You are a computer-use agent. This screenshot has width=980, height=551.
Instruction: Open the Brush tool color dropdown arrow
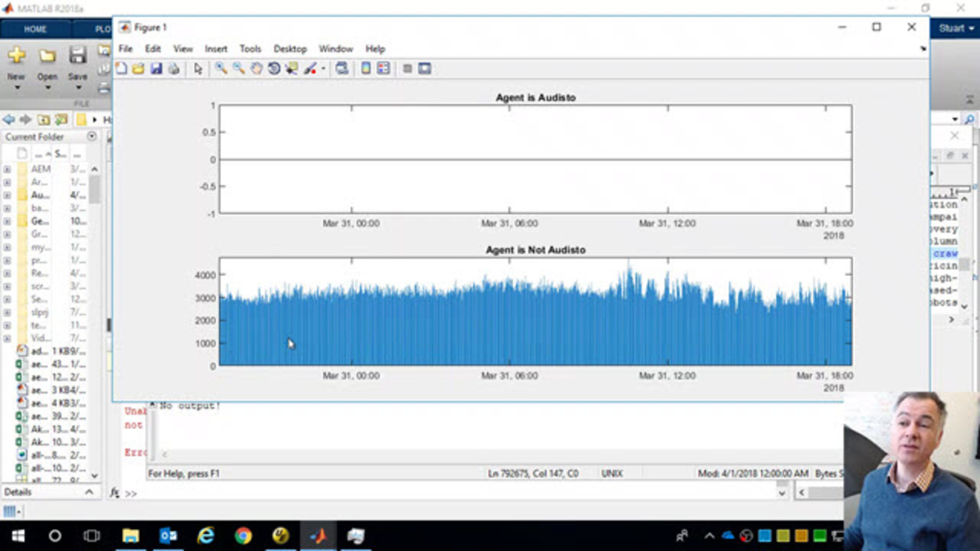click(323, 69)
